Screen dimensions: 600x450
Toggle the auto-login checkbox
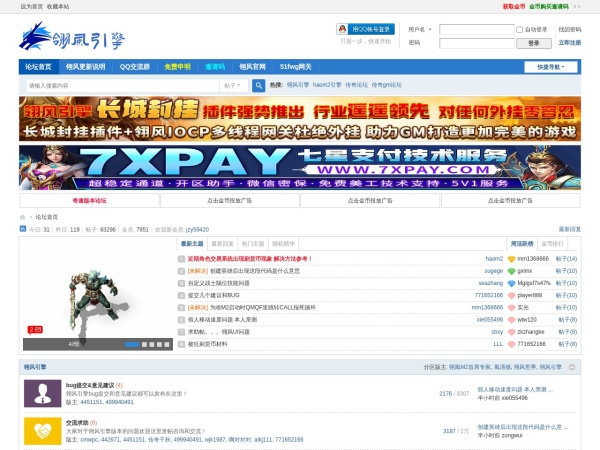[x=519, y=29]
